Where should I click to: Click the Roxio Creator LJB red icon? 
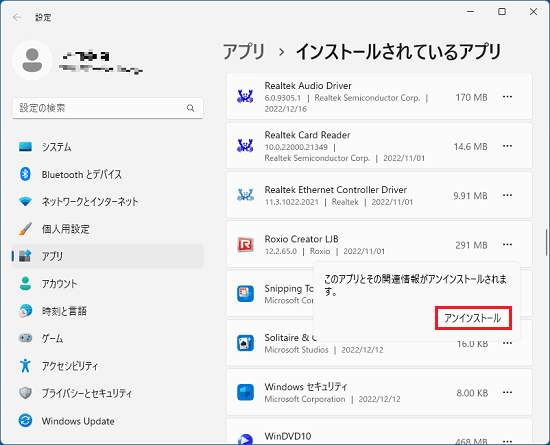[245, 244]
